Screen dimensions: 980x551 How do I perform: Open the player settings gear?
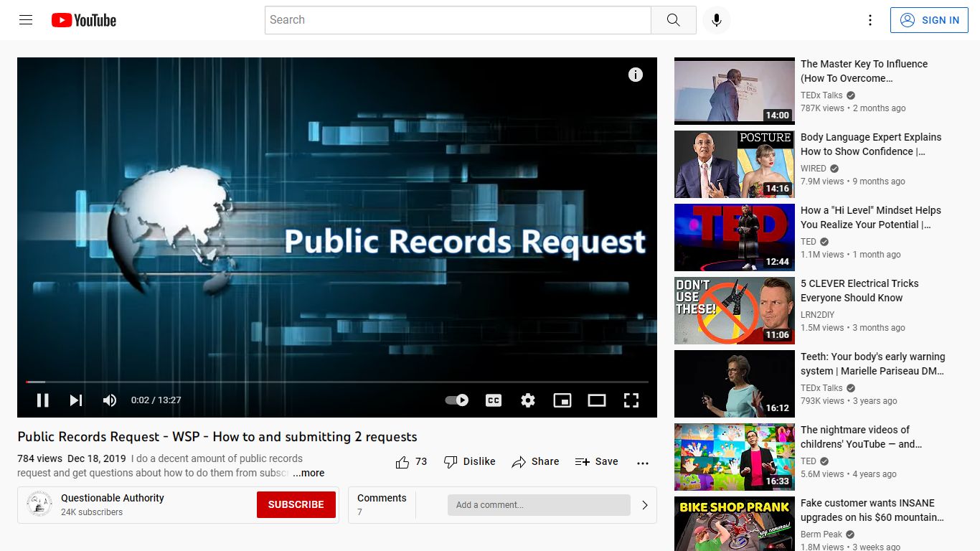(x=528, y=400)
